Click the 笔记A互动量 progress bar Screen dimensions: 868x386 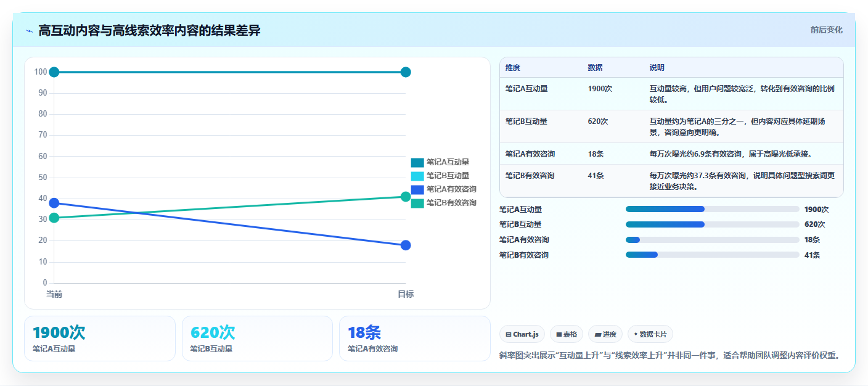click(x=712, y=209)
